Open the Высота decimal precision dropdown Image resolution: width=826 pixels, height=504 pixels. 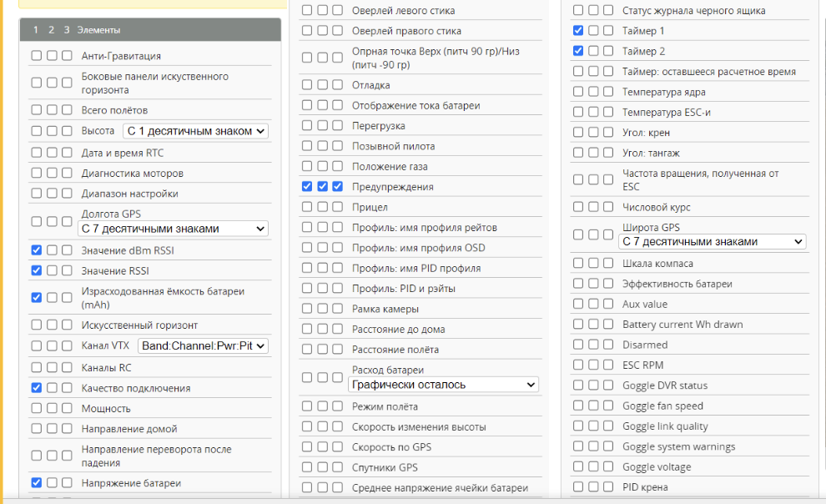[195, 131]
